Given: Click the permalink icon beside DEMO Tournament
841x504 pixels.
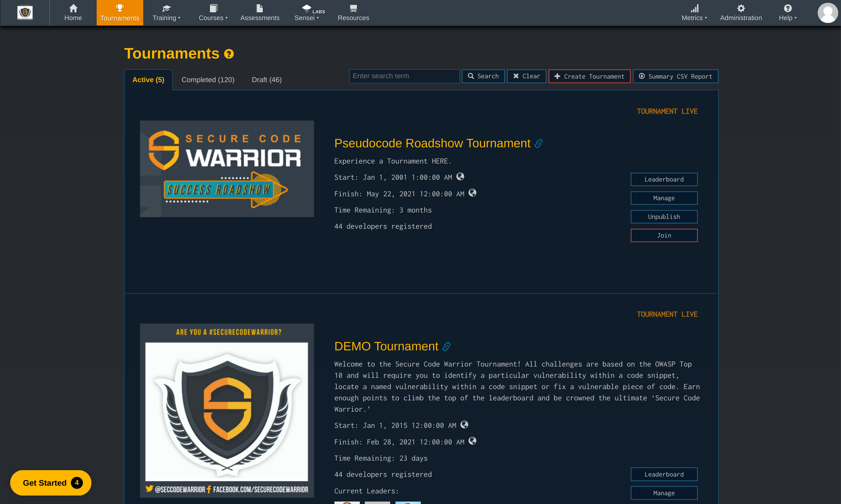Looking at the screenshot, I should pyautogui.click(x=446, y=346).
